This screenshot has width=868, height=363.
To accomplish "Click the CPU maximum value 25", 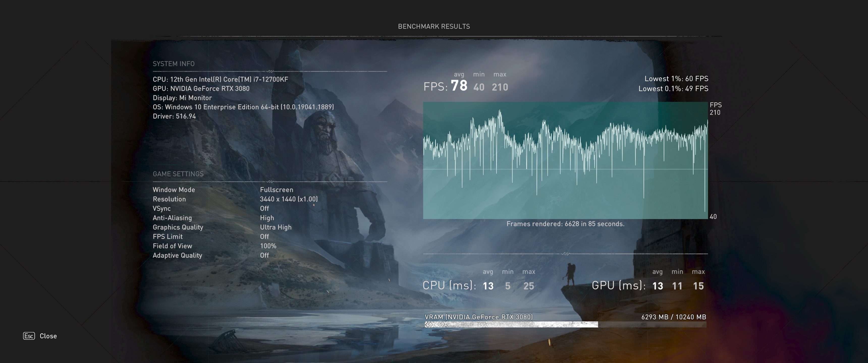I will 529,286.
